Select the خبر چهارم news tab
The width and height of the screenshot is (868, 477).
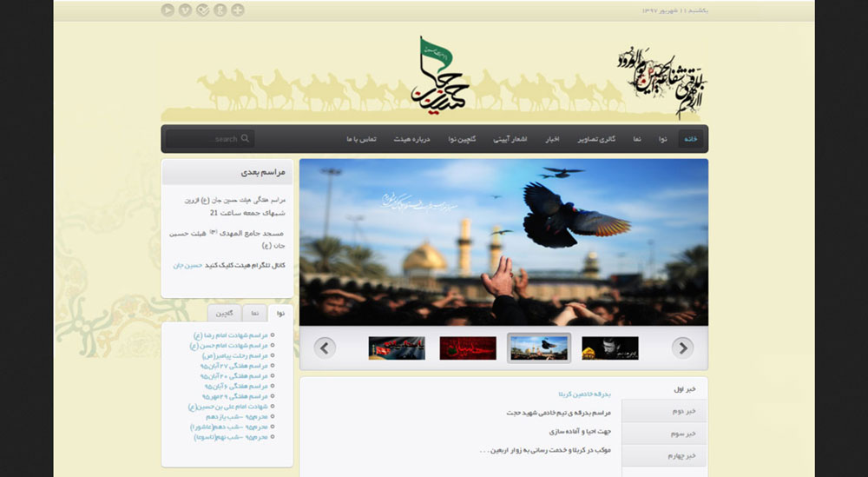click(x=664, y=455)
